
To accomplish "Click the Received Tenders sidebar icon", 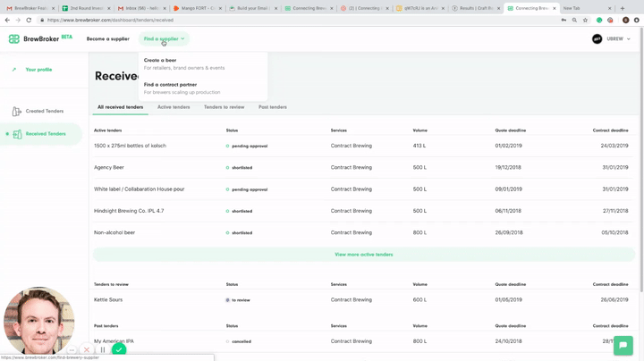I will click(17, 134).
